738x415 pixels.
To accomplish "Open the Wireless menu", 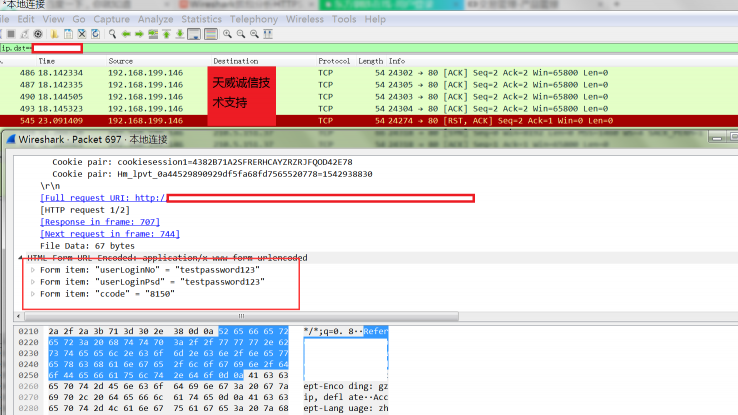I will (305, 19).
